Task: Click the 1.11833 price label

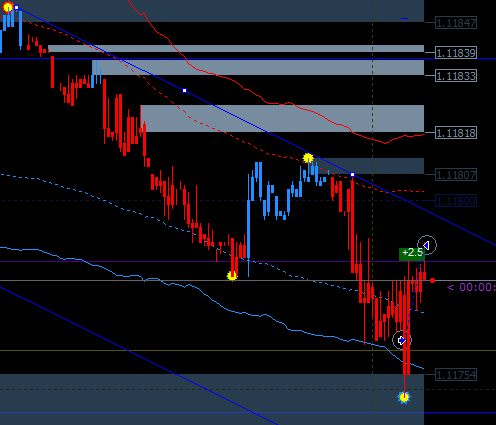Action: (456, 76)
